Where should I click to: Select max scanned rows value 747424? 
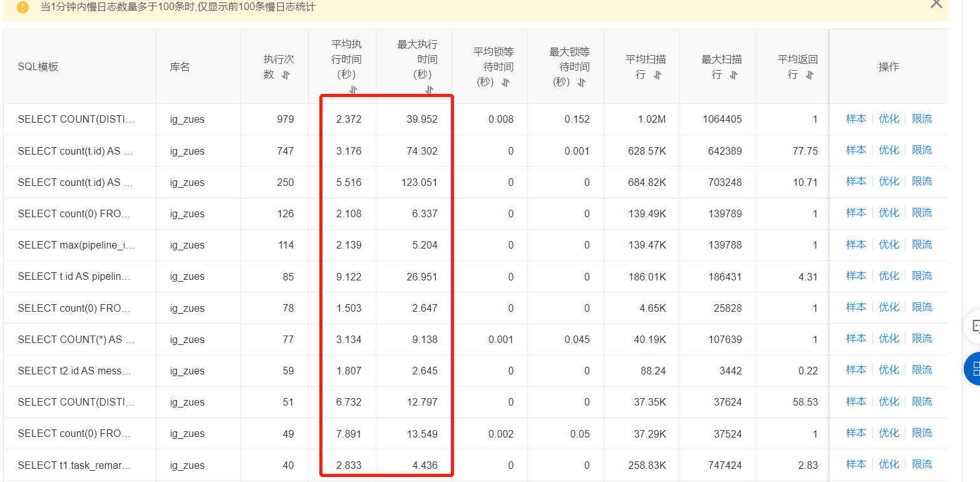[725, 465]
